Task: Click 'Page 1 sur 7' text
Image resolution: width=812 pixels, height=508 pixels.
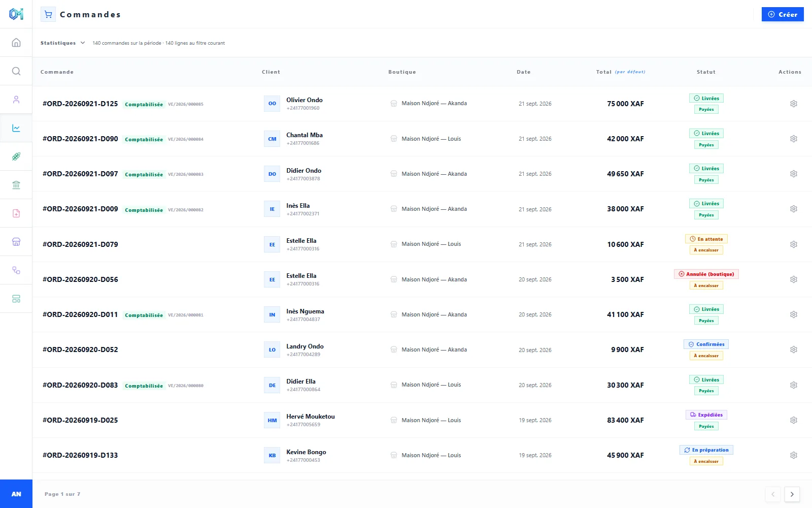Action: click(x=62, y=494)
